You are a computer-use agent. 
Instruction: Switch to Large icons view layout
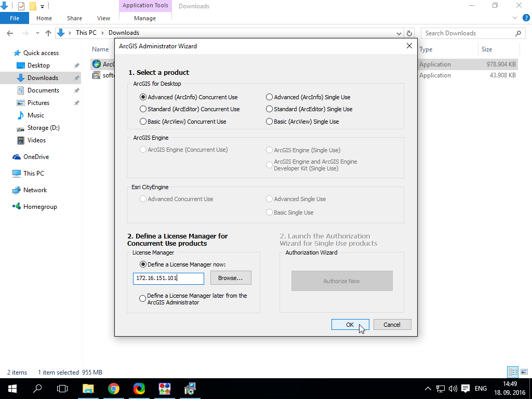point(524,372)
